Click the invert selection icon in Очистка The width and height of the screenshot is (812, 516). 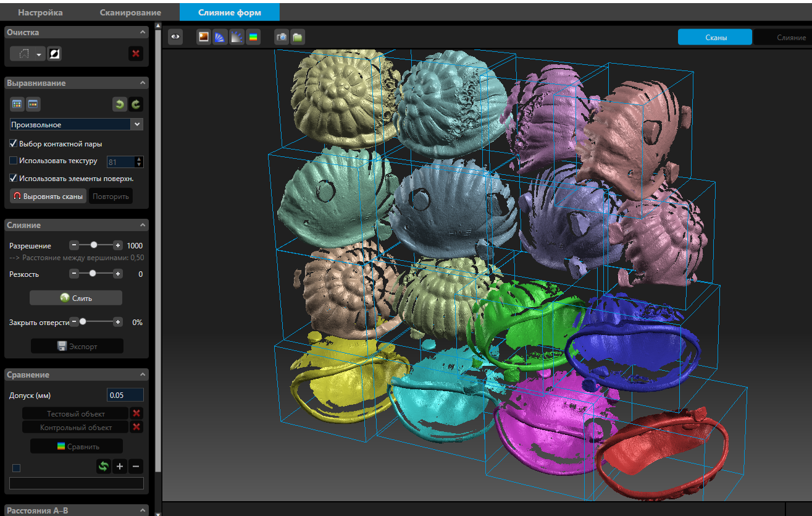coord(54,54)
